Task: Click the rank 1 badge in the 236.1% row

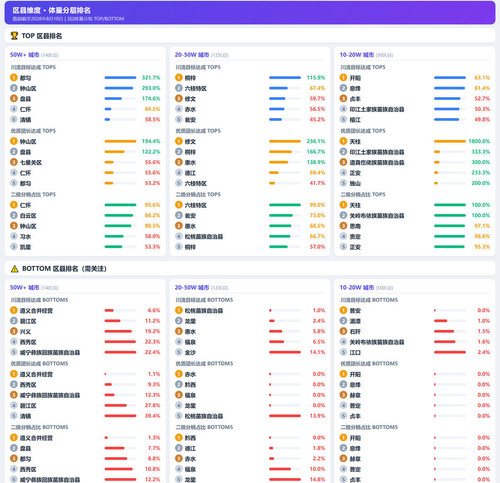Action: point(179,141)
